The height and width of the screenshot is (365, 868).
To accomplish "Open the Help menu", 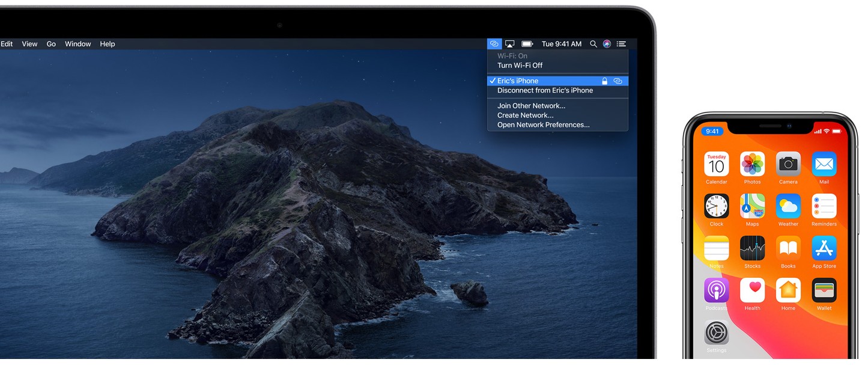I will click(108, 44).
